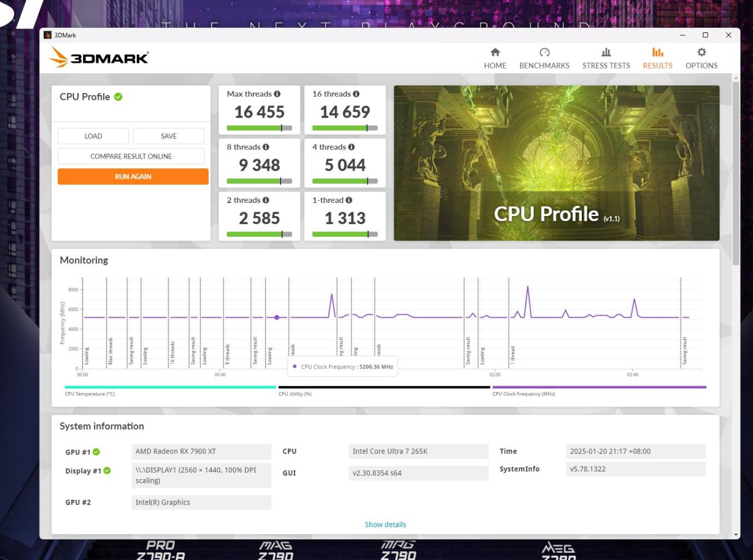Click the Intel(R) Graphics field

coord(201,503)
